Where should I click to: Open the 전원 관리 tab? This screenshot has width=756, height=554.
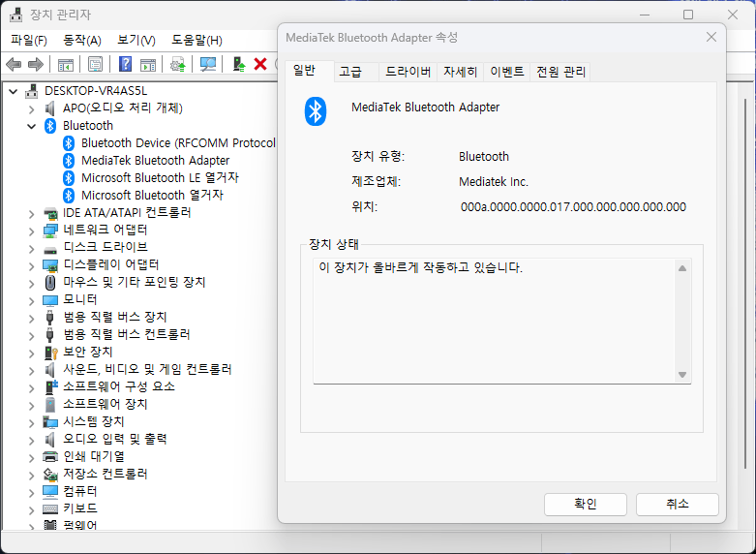click(x=560, y=72)
